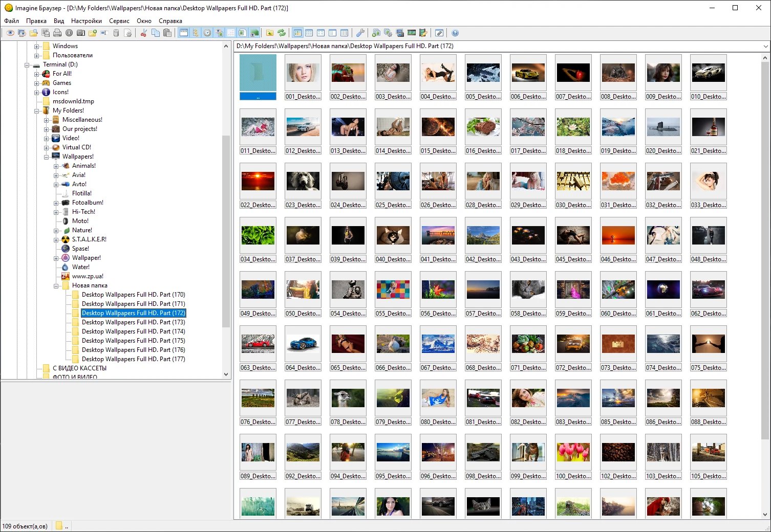This screenshot has height=532, width=771.
Task: Collapse the Новая папка tree node
Action: (x=56, y=286)
